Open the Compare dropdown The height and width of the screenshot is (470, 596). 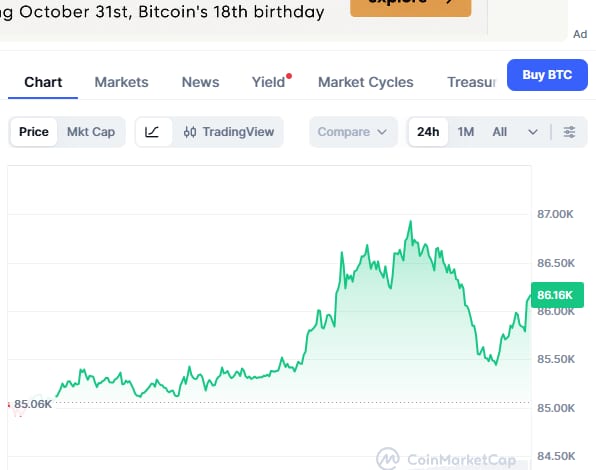tap(353, 132)
